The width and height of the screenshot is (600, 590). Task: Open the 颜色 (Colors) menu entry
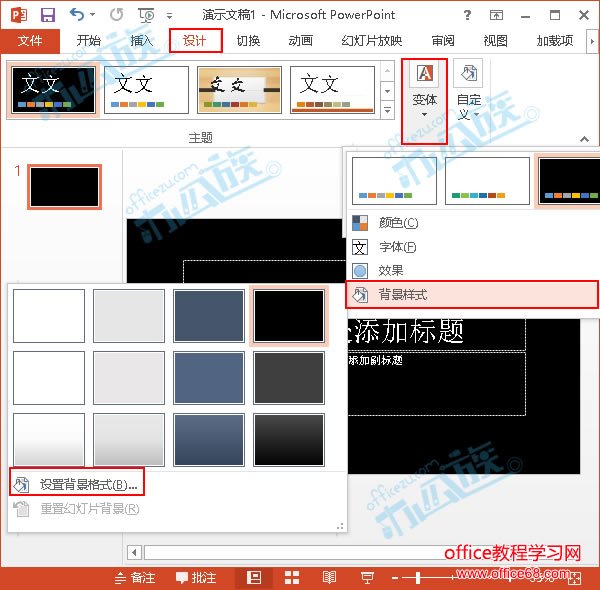[397, 223]
